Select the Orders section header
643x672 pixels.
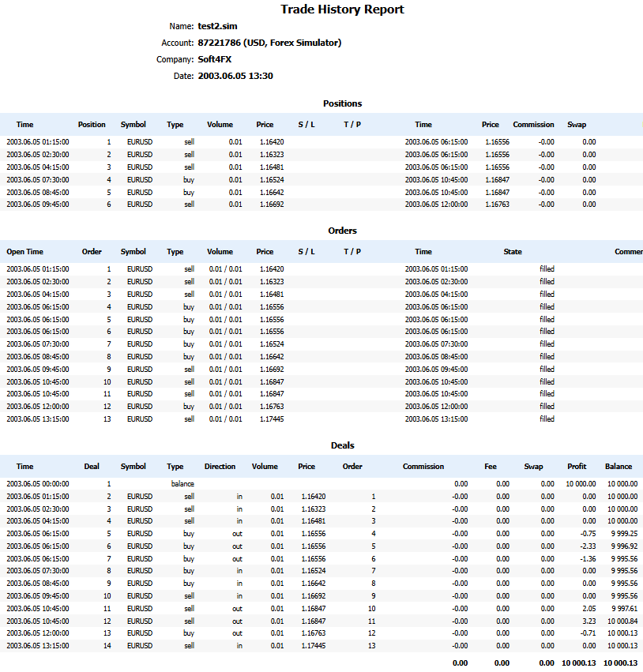tap(342, 230)
